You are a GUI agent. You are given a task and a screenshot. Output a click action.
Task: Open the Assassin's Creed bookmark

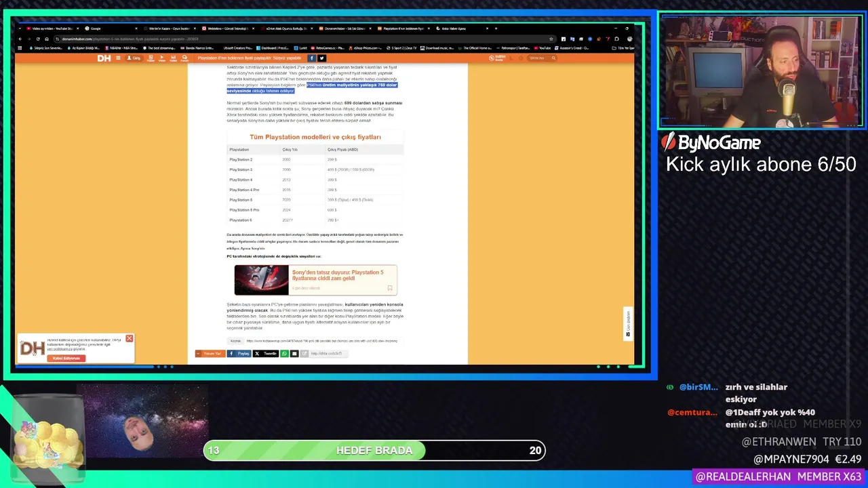tap(572, 48)
